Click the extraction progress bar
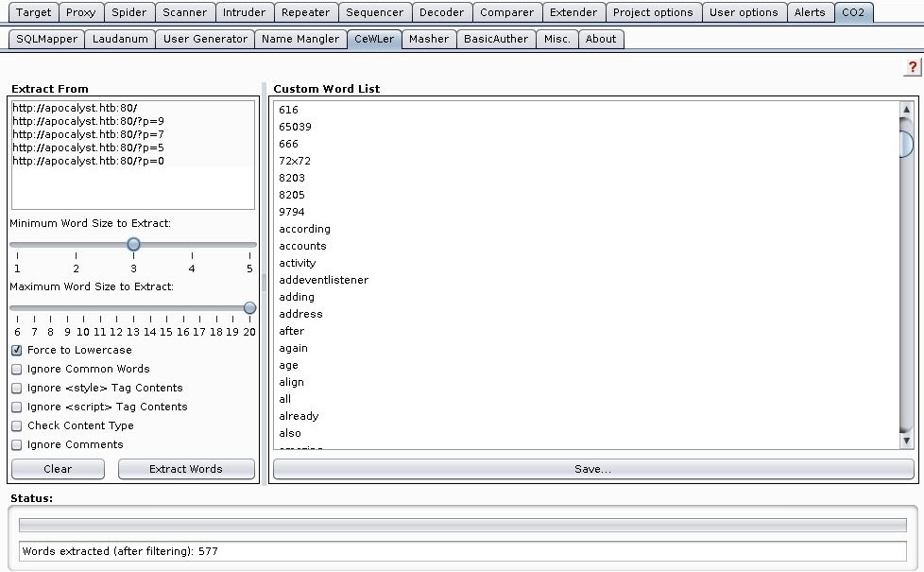924x572 pixels. (463, 525)
